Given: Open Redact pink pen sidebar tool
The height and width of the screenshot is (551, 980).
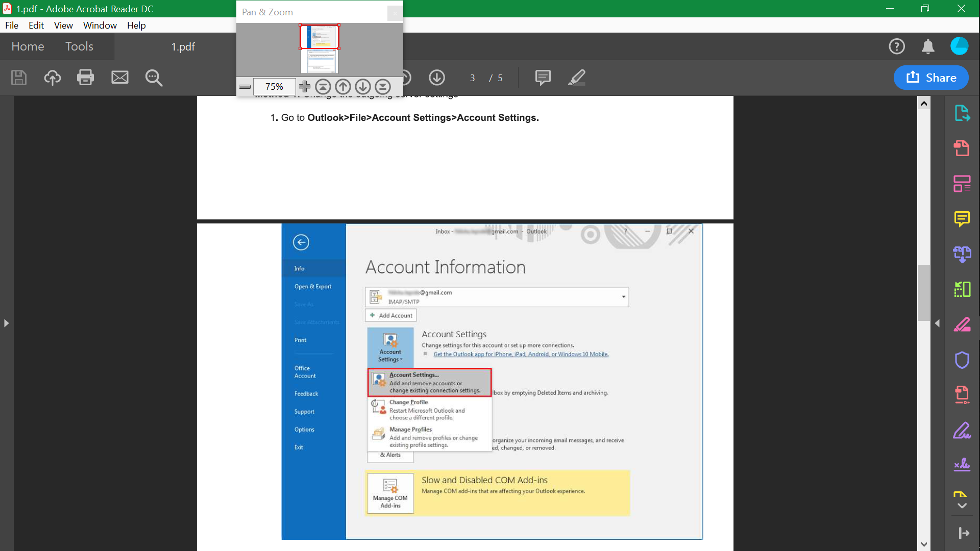Looking at the screenshot, I should [x=962, y=324].
